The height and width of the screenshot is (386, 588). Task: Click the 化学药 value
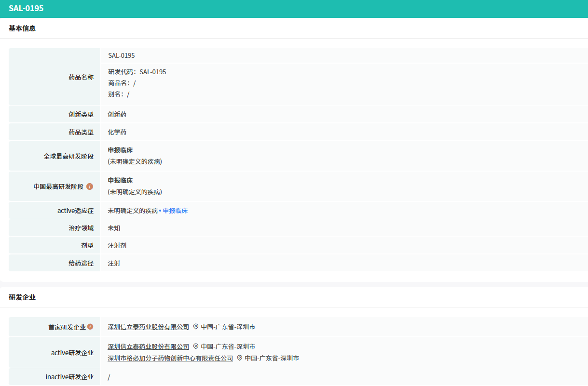[x=117, y=132]
